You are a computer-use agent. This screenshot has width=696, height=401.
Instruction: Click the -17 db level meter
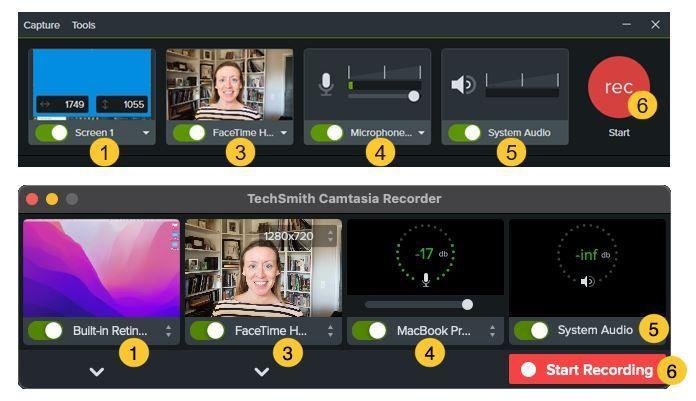click(425, 254)
